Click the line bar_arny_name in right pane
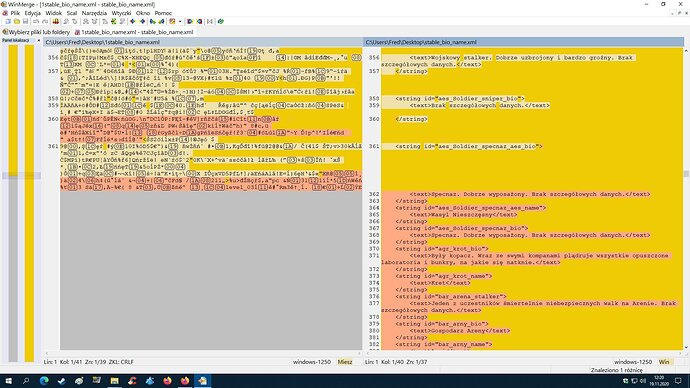The height and width of the screenshot is (388, 690). [x=443, y=344]
